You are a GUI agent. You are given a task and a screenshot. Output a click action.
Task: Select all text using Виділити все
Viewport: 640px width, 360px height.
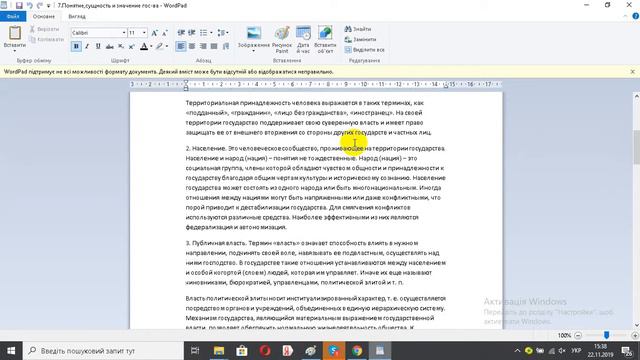(364, 50)
